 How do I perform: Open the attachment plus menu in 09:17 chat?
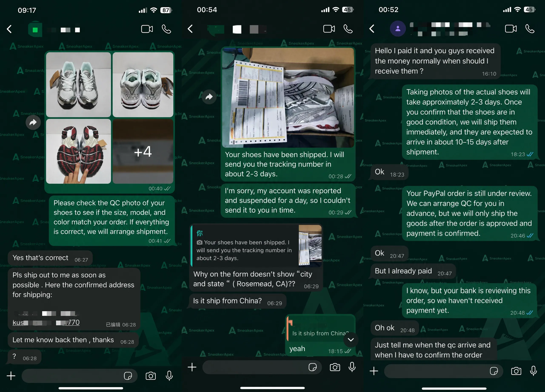click(x=11, y=376)
